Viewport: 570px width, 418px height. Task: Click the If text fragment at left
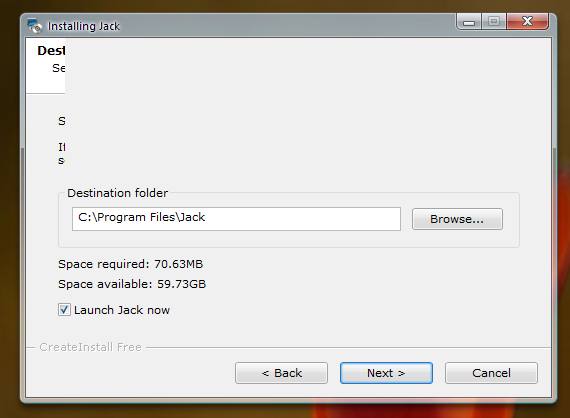[x=62, y=147]
